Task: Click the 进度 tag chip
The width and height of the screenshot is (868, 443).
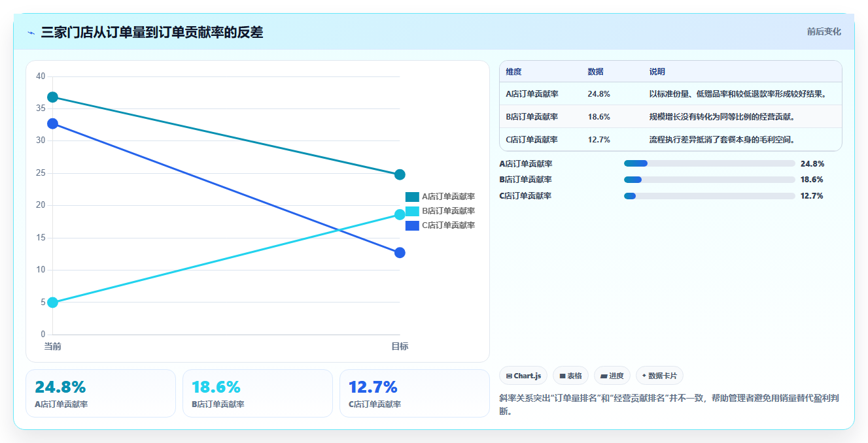Action: pyautogui.click(x=612, y=376)
